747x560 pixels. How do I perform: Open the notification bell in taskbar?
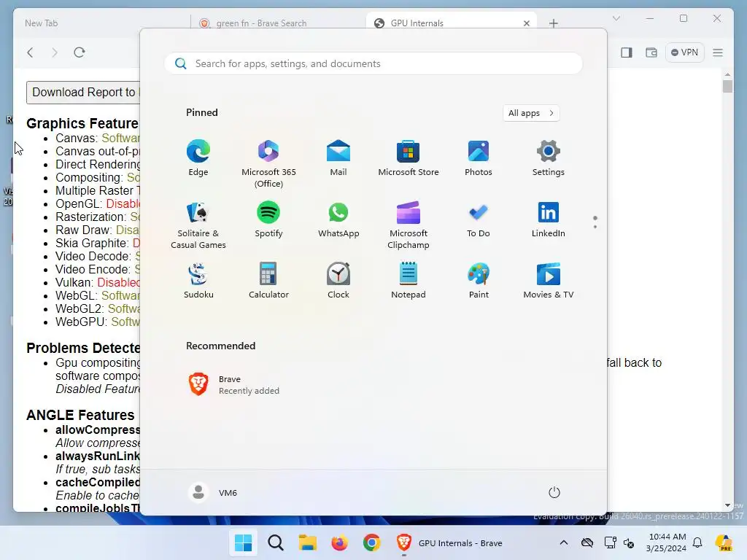697,542
